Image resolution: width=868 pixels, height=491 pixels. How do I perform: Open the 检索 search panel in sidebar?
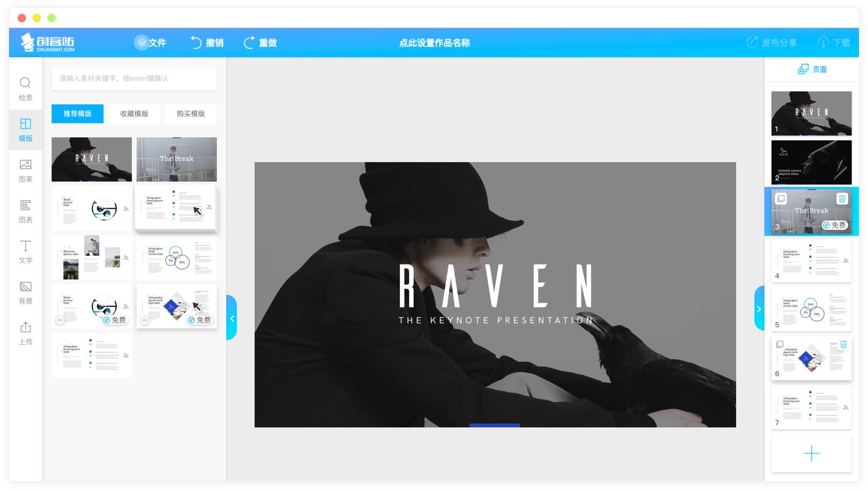[25, 89]
